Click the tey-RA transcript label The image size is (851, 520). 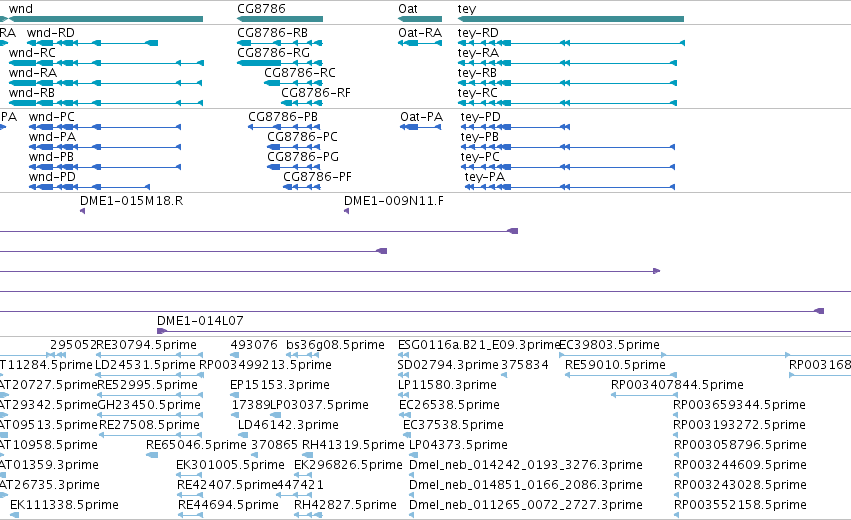[x=478, y=53]
